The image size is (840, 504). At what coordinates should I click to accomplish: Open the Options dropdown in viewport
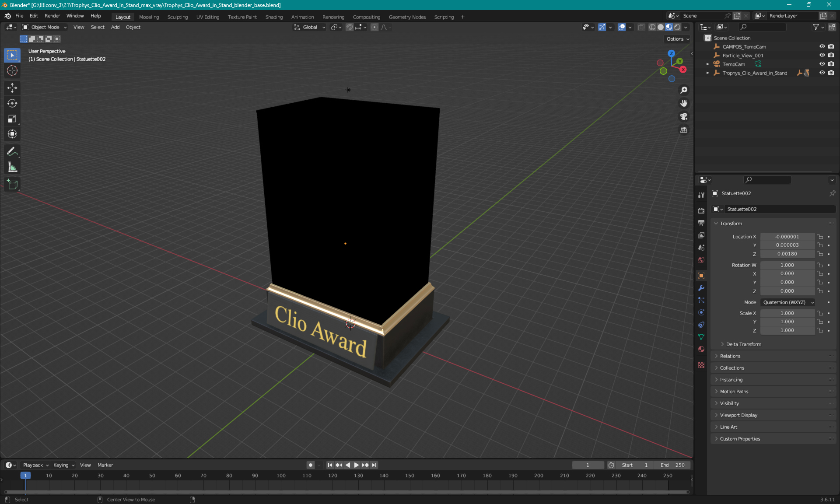pos(678,39)
